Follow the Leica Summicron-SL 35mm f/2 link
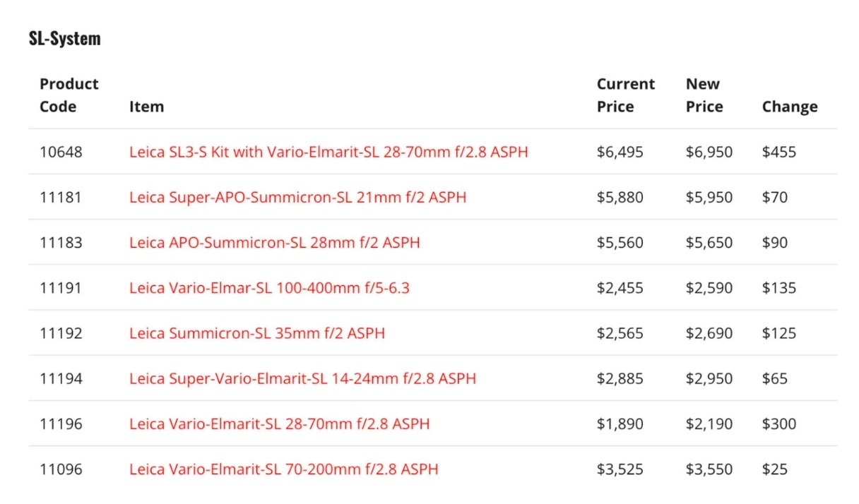Image resolution: width=859 pixels, height=504 pixels. [257, 332]
